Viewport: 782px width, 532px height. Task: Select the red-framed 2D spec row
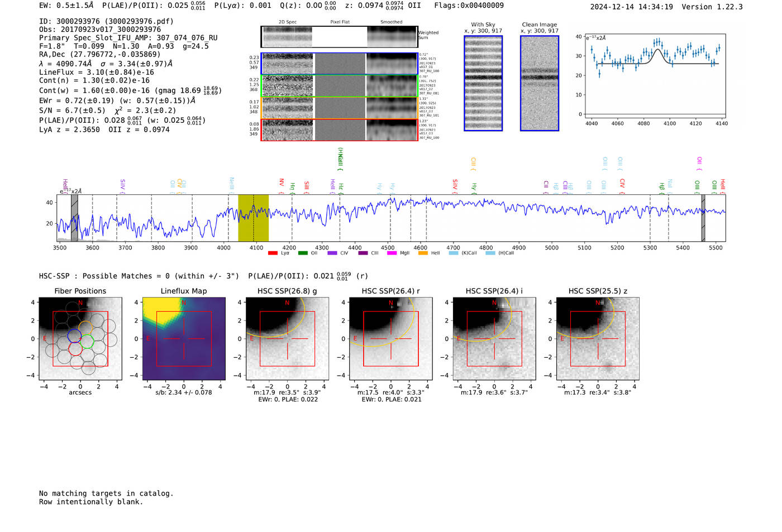click(339, 130)
